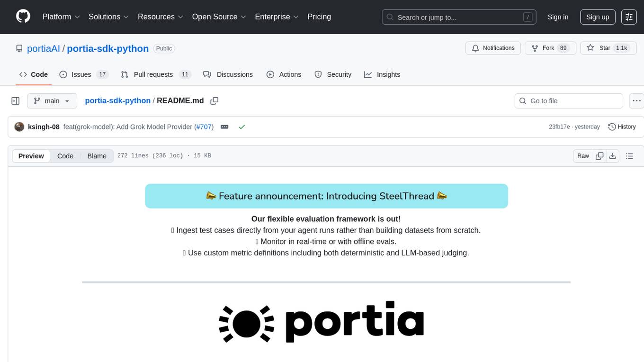
Task: Open portia-sdk-python breadcrumb link
Action: coord(117,100)
